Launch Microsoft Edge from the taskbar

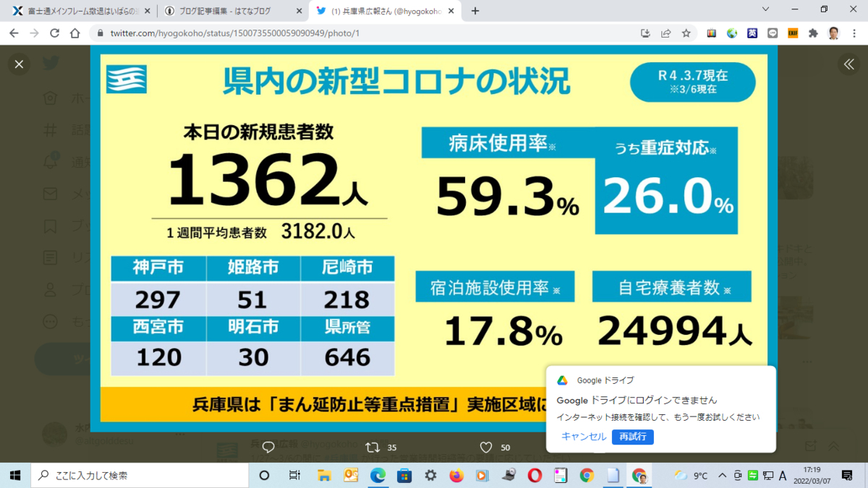[x=378, y=475]
